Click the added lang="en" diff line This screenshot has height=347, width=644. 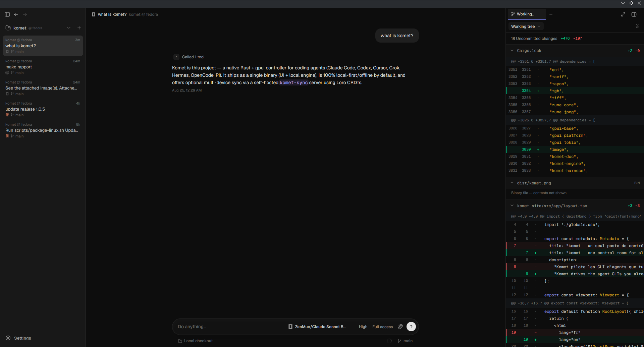click(x=575, y=340)
